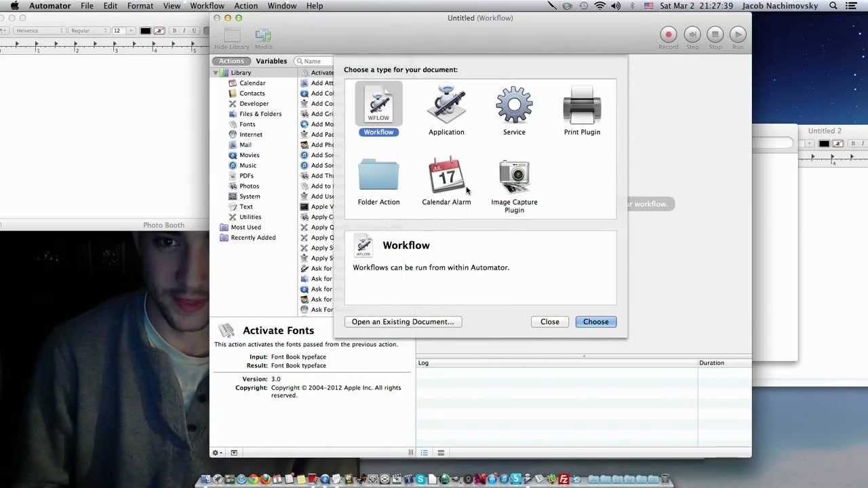The height and width of the screenshot is (488, 868).
Task: Open the Format menu
Action: pos(140,5)
